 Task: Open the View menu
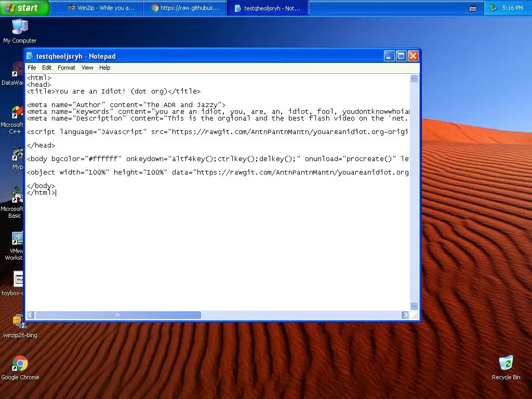coord(87,68)
